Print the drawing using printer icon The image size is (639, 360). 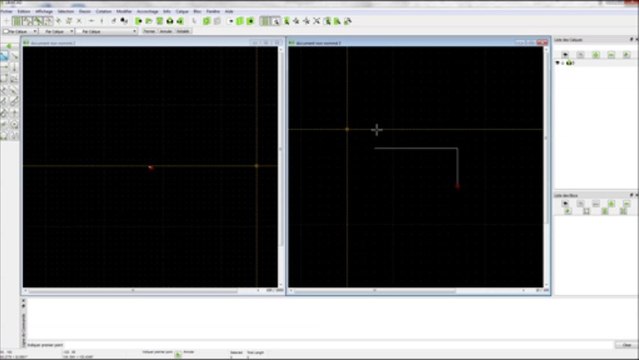(170, 21)
